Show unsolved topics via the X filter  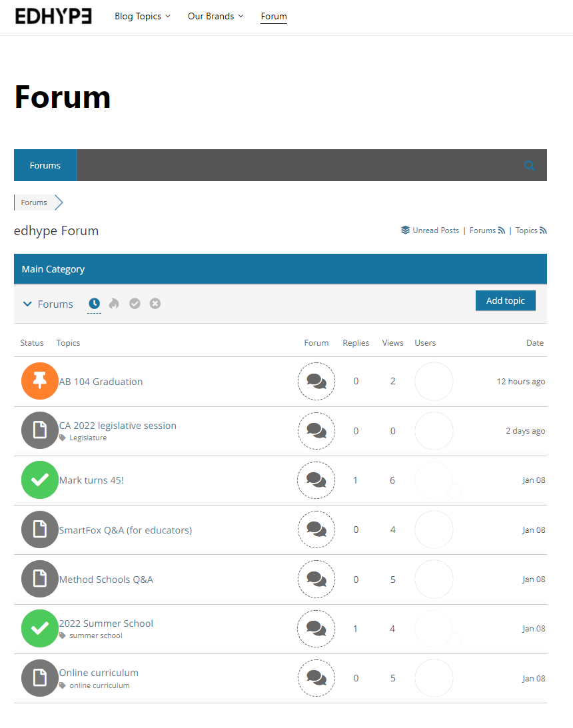[x=155, y=303]
